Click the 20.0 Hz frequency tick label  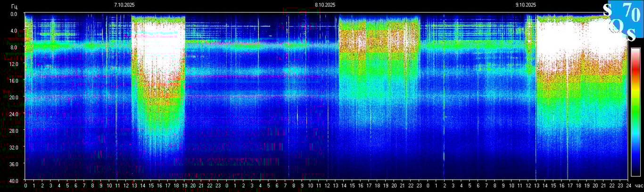pos(14,97)
